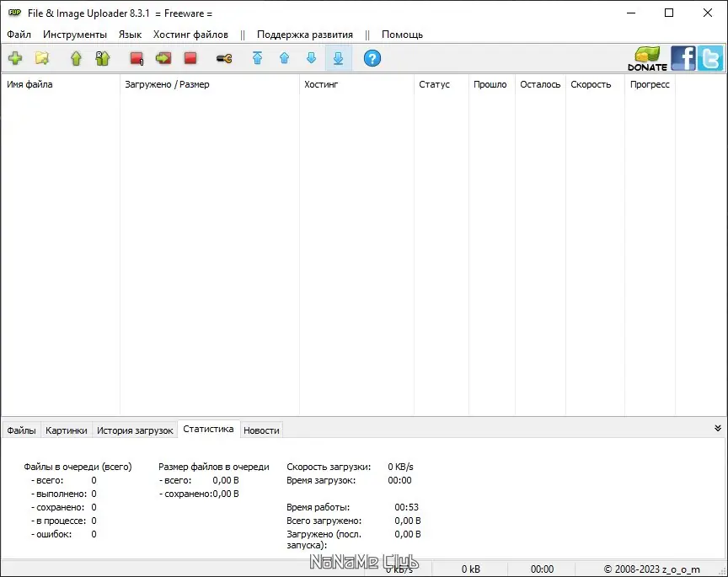
Task: Move selected file up one position
Action: coord(284,58)
